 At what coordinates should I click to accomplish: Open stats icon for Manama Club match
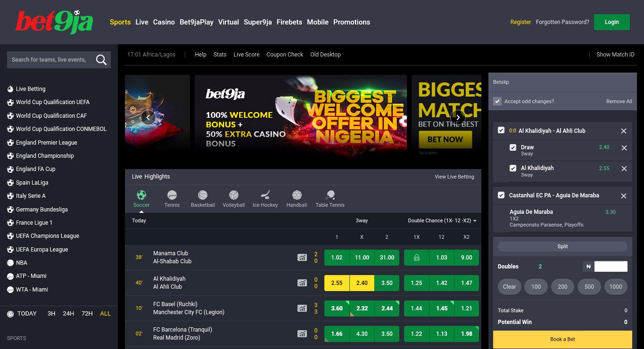(302, 258)
